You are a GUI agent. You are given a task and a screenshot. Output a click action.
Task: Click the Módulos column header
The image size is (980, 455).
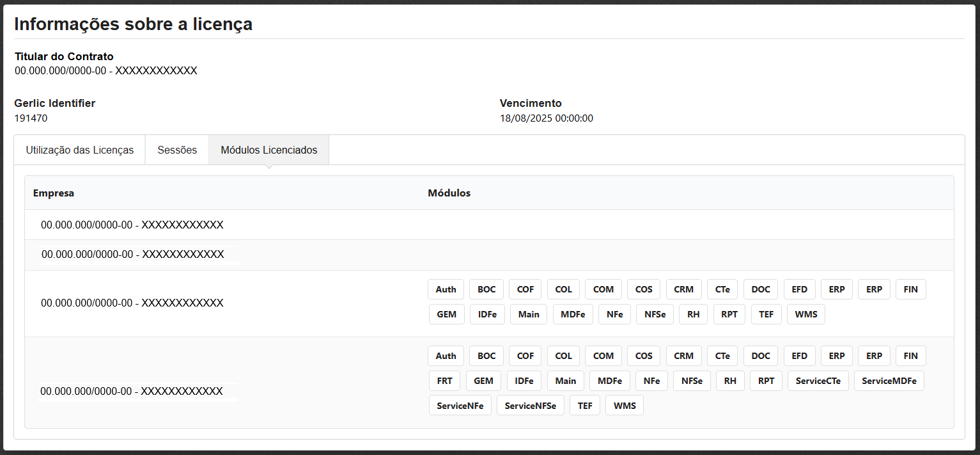[449, 193]
